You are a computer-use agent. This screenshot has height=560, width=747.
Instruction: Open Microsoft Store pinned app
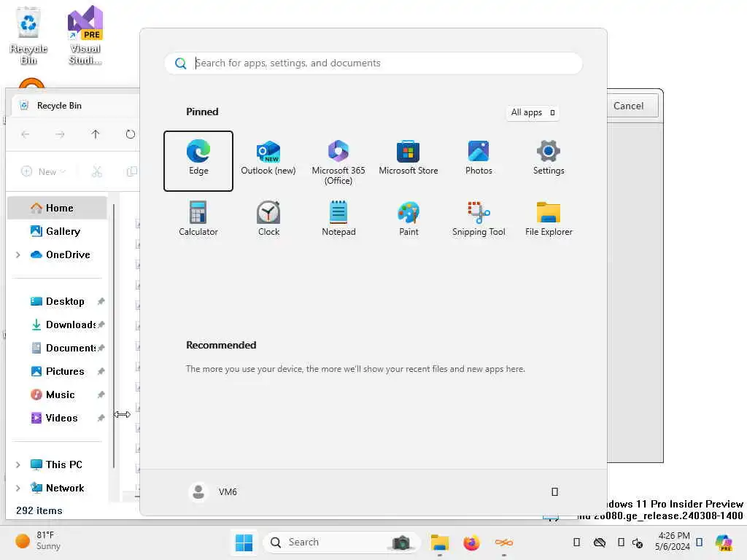[409, 158]
